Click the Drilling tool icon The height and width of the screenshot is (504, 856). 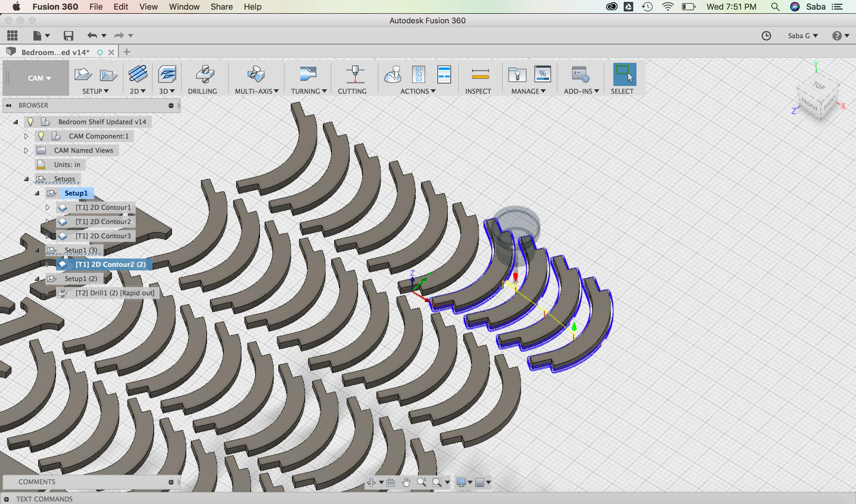[x=205, y=74]
